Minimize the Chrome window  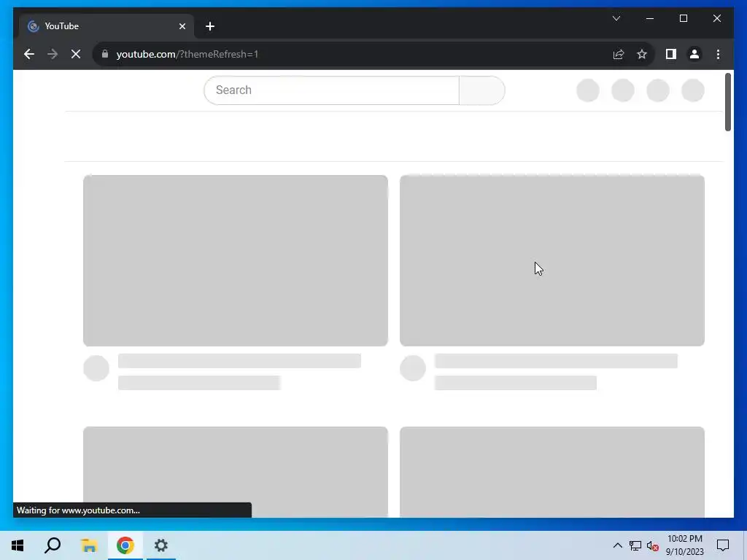[650, 18]
